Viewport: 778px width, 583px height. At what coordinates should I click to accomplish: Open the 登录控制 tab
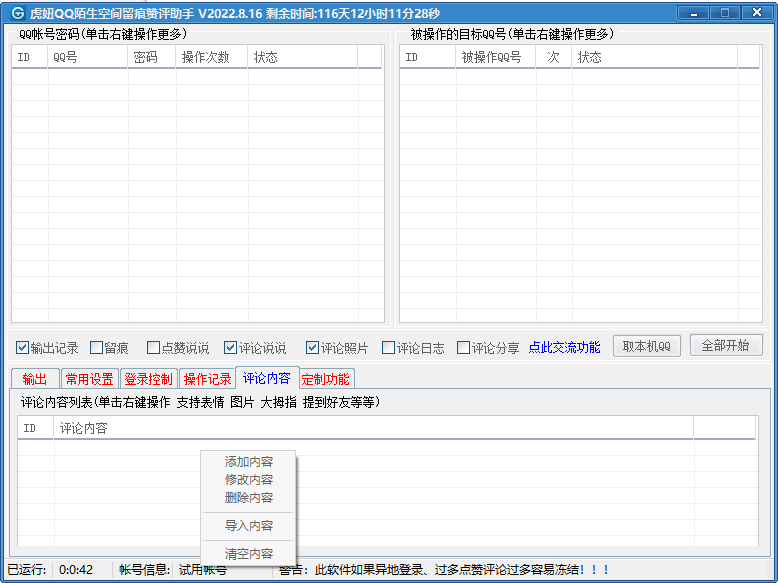point(149,379)
